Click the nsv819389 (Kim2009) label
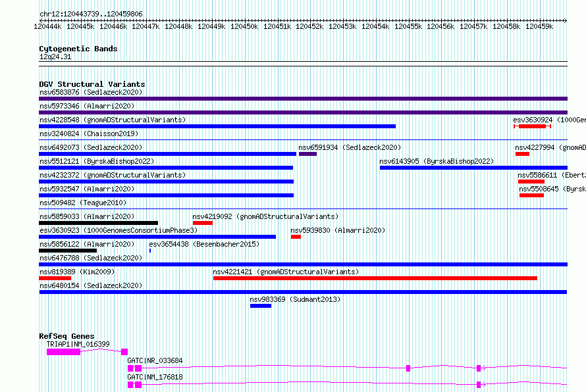The height and width of the screenshot is (392, 586). coord(77,272)
